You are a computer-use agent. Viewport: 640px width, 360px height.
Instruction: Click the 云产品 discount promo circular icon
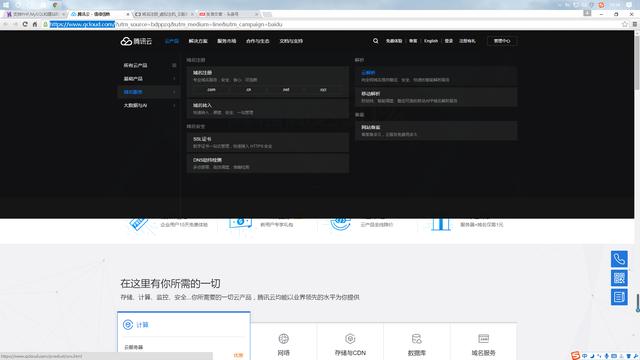(340, 224)
